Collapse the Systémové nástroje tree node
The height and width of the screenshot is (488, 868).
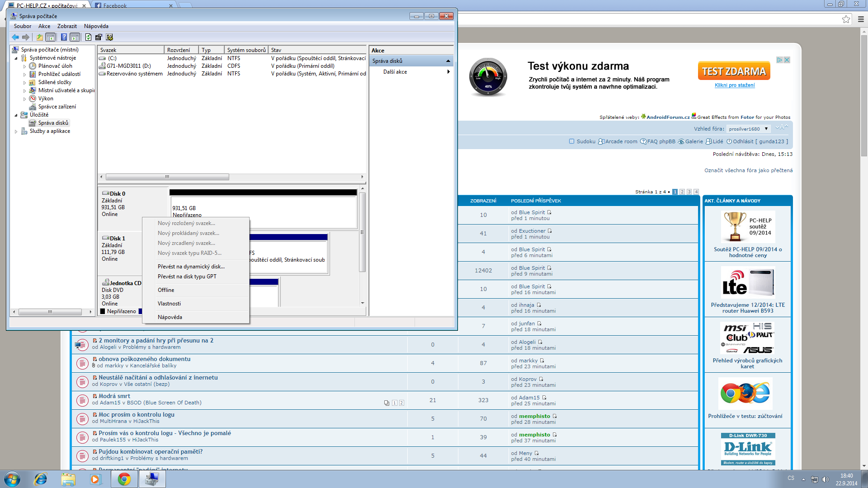[16, 58]
